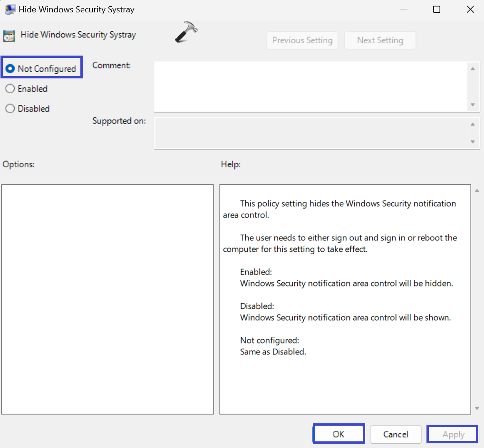Select the Not Configured radio option
The width and height of the screenshot is (484, 448).
click(10, 69)
